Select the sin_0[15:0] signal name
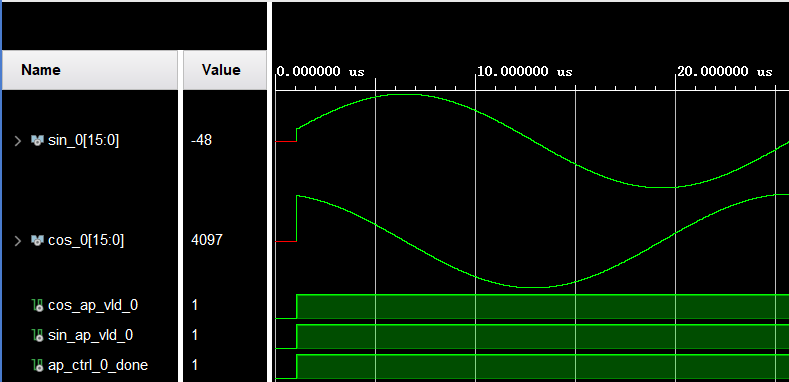Image resolution: width=789 pixels, height=382 pixels. [83, 141]
